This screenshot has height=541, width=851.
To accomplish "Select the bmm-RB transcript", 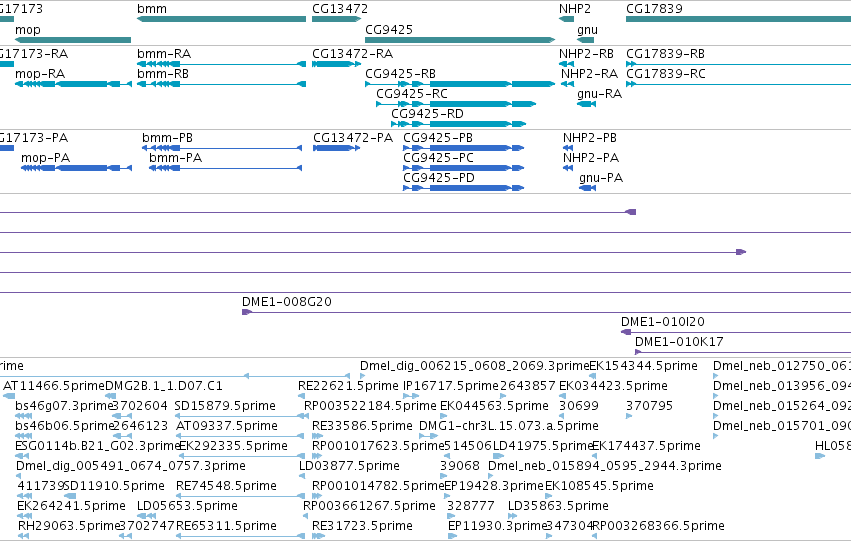I will tap(221, 84).
